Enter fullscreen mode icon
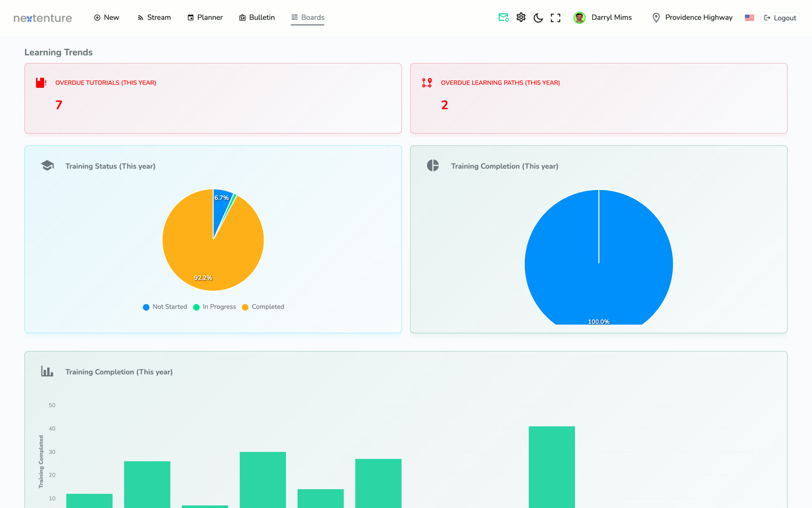The height and width of the screenshot is (508, 812). (556, 18)
